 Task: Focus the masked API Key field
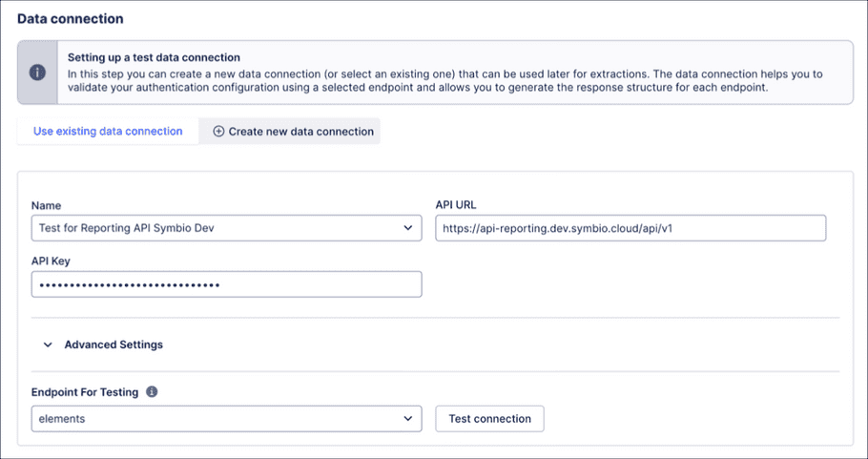226,284
